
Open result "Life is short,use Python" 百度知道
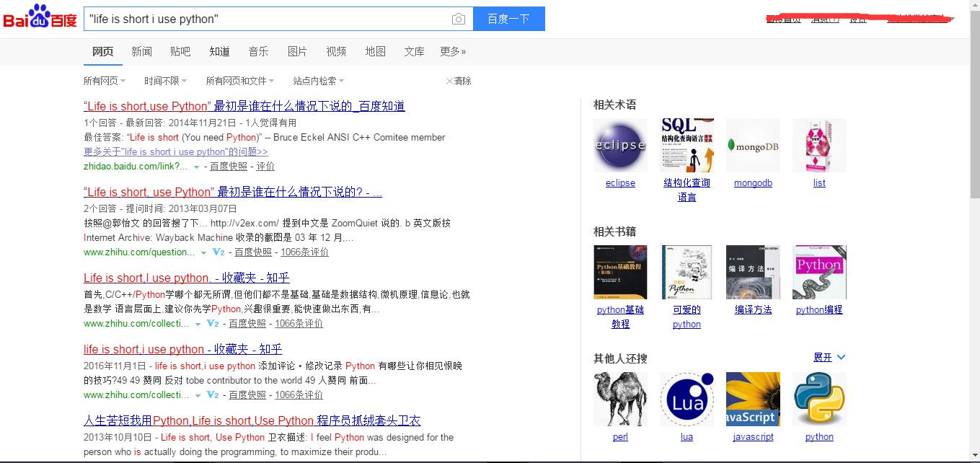tap(244, 106)
